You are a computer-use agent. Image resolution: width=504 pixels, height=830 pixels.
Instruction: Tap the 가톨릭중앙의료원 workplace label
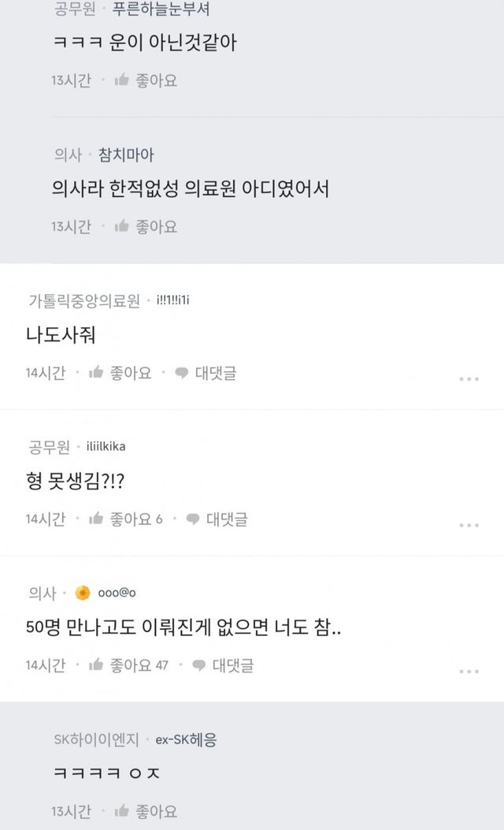pos(83,300)
